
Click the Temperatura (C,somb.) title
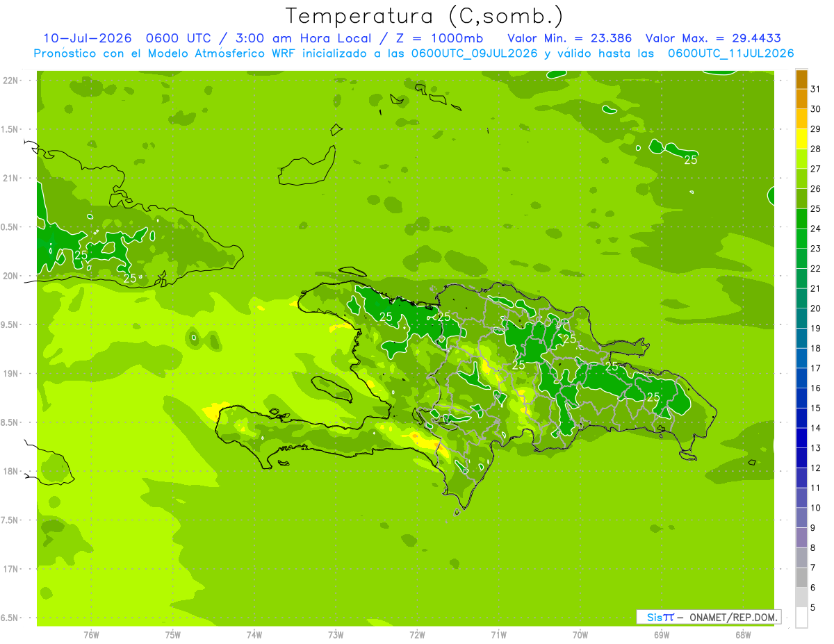coord(425,15)
